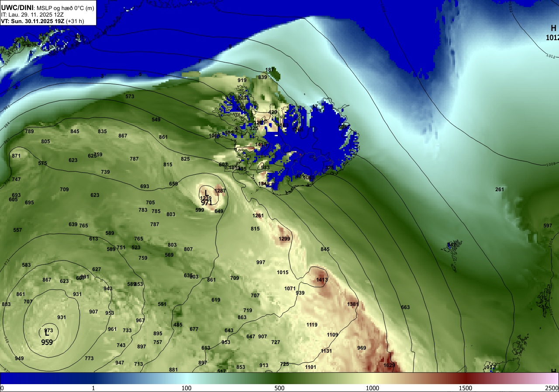Click the 573 height value
Image resolution: width=559 pixels, height=392 pixels.
[130, 96]
